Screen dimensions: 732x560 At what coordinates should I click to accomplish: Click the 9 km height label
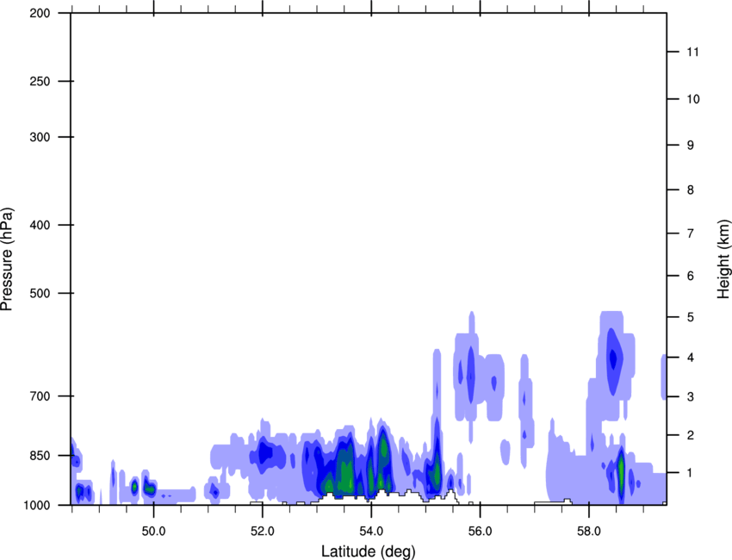click(691, 146)
